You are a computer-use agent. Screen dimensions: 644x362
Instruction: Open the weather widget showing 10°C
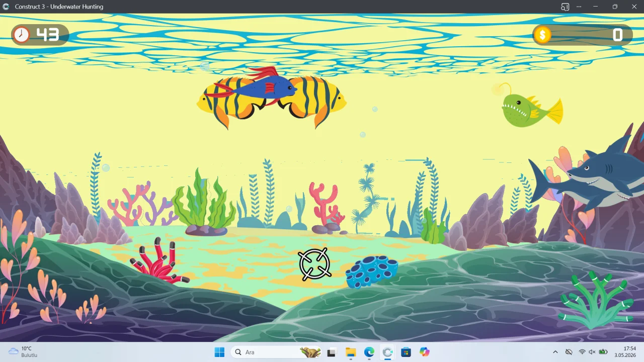[x=23, y=352]
